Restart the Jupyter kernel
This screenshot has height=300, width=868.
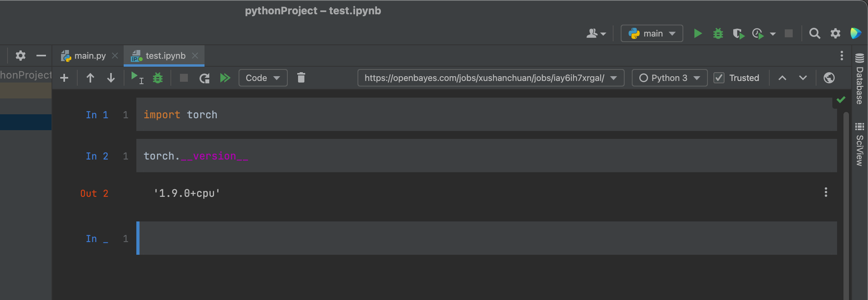[x=205, y=78]
